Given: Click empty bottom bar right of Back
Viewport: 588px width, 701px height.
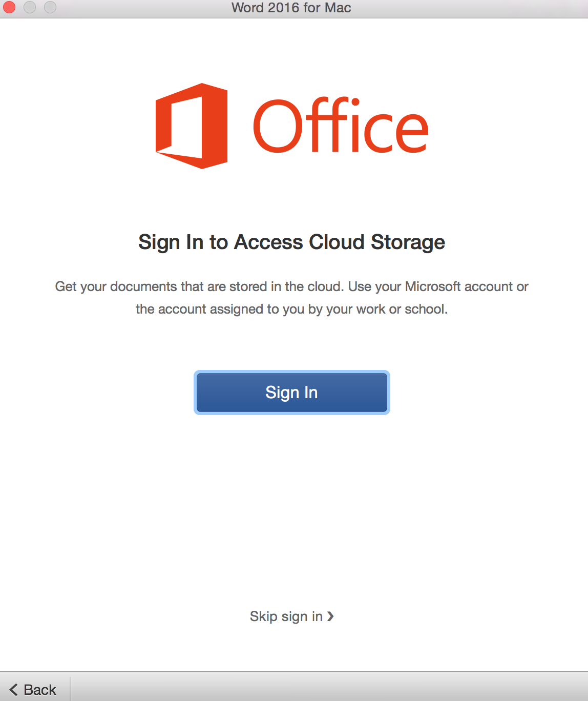Looking at the screenshot, I should click(x=328, y=687).
